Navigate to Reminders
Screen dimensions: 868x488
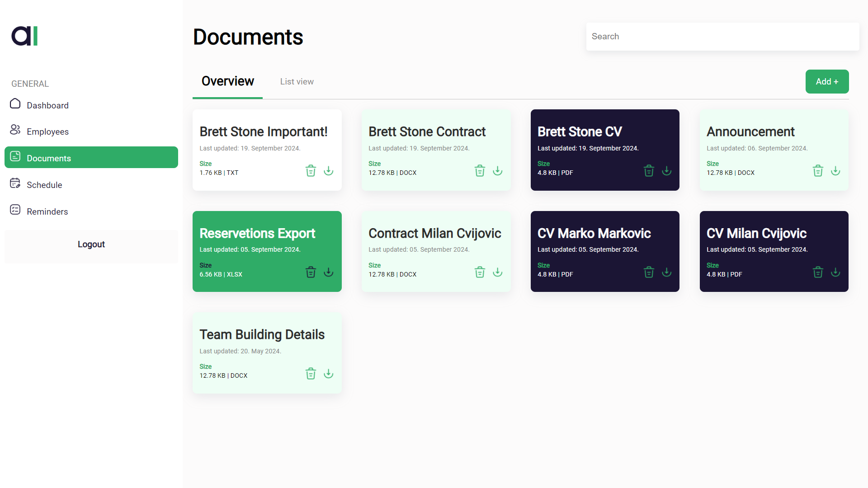point(47,211)
